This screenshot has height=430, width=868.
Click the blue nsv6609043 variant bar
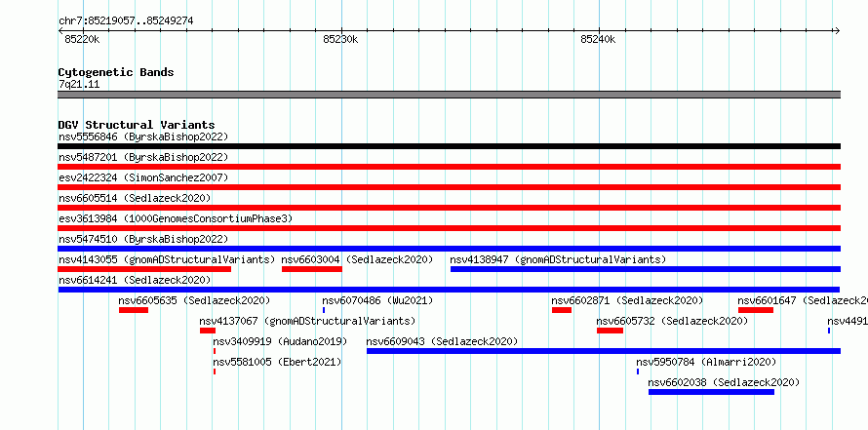tap(604, 351)
